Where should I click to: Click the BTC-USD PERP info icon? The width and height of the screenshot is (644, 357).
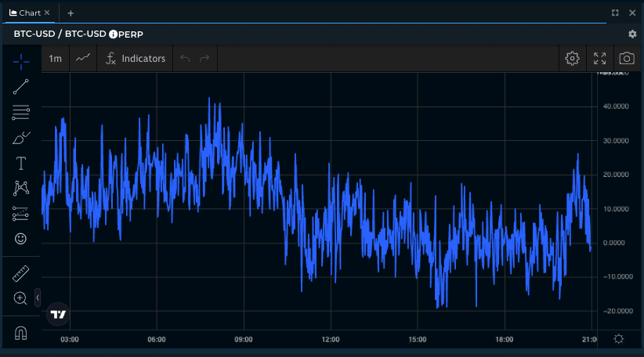pos(113,34)
